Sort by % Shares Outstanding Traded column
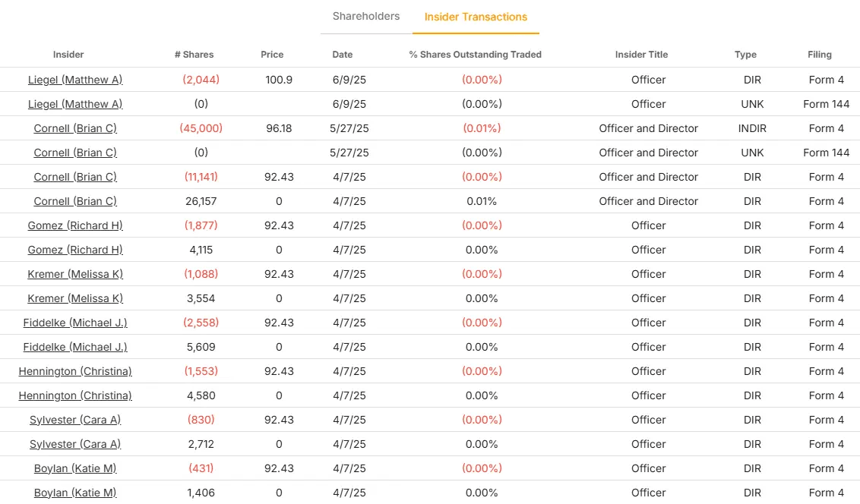Viewport: 860px width, 504px height. 475,55
